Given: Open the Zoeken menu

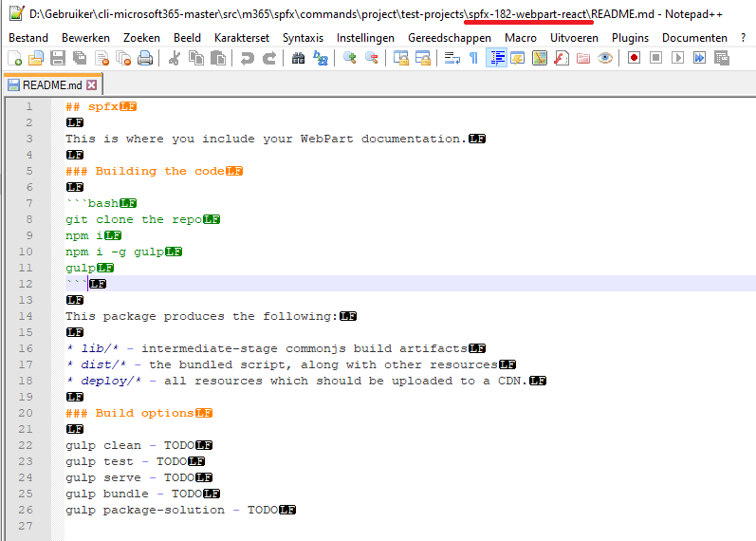Looking at the screenshot, I should (141, 38).
